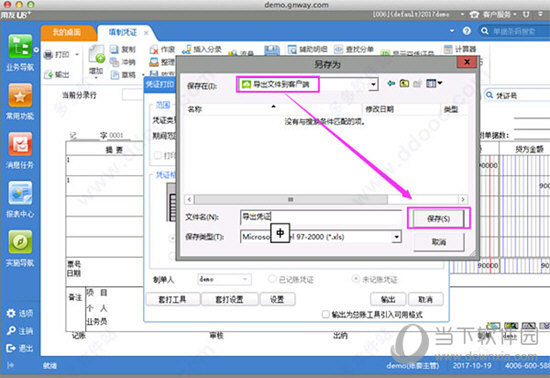550x378 pixels.
Task: Select the 已记账凭证 radio button
Action: pos(272,279)
